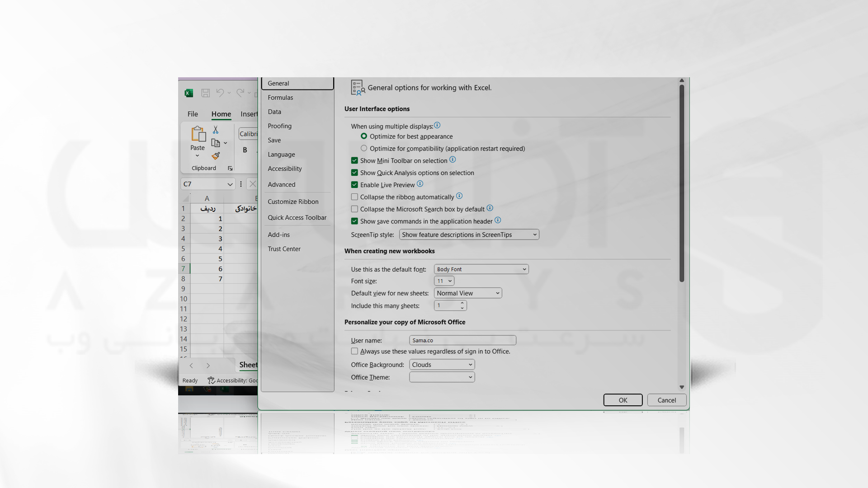
Task: Uncheck Show Quick Analysis options on selection
Action: [354, 173]
